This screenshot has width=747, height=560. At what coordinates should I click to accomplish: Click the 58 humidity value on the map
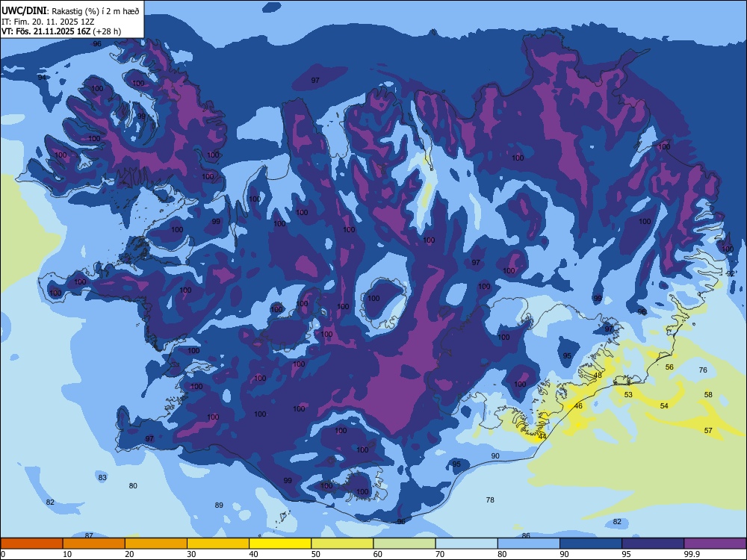click(x=708, y=395)
